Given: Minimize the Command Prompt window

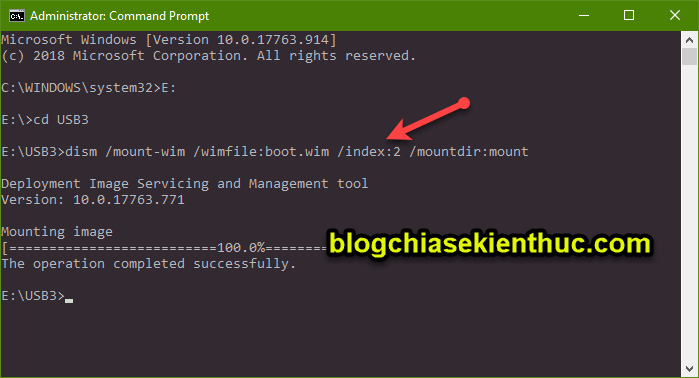Looking at the screenshot, I should pyautogui.click(x=584, y=16).
